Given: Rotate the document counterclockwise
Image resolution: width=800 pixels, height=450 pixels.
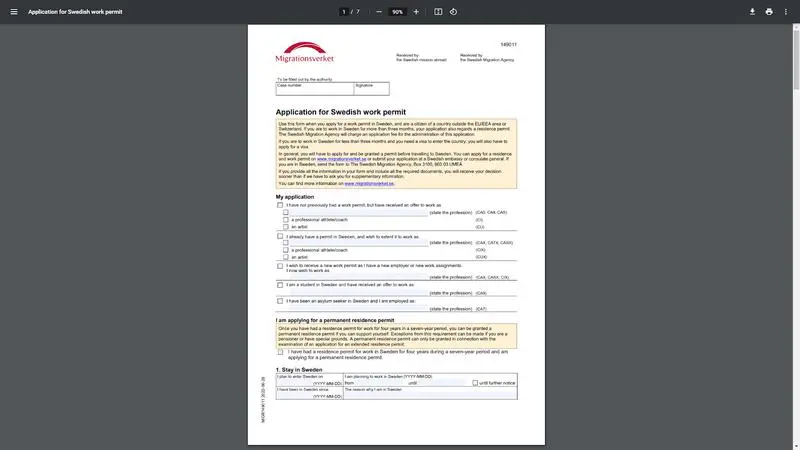Looking at the screenshot, I should 453,12.
